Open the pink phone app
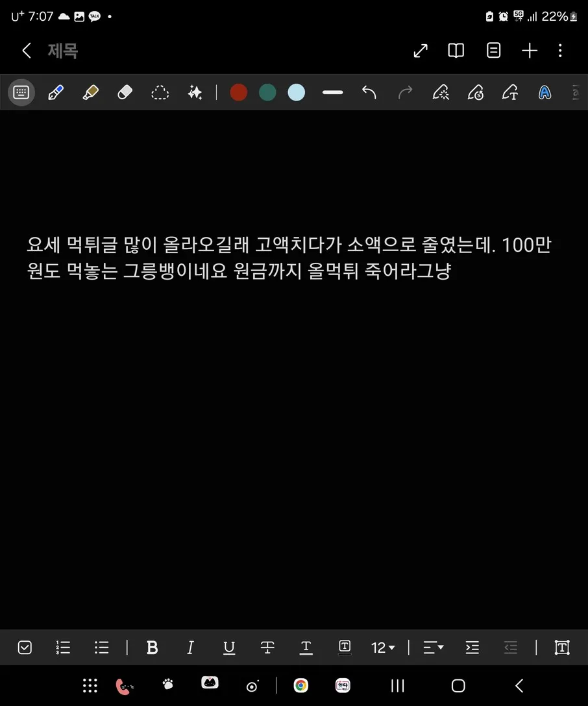 (124, 686)
